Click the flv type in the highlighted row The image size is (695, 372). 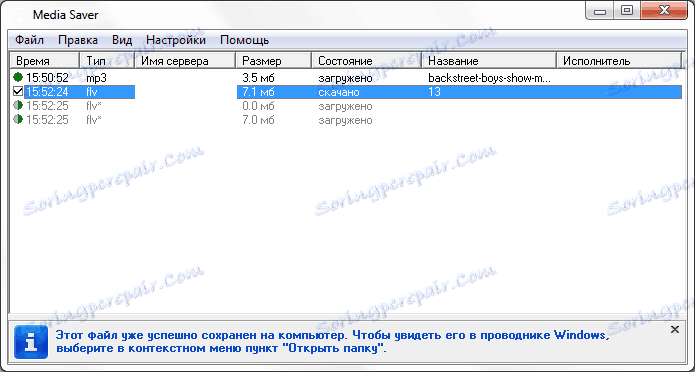[92, 92]
